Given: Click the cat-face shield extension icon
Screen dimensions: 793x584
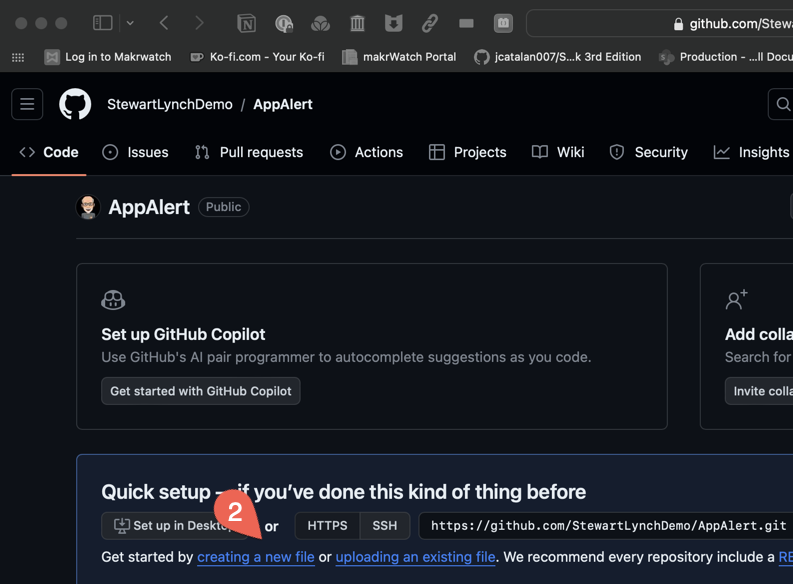Looking at the screenshot, I should 393,23.
